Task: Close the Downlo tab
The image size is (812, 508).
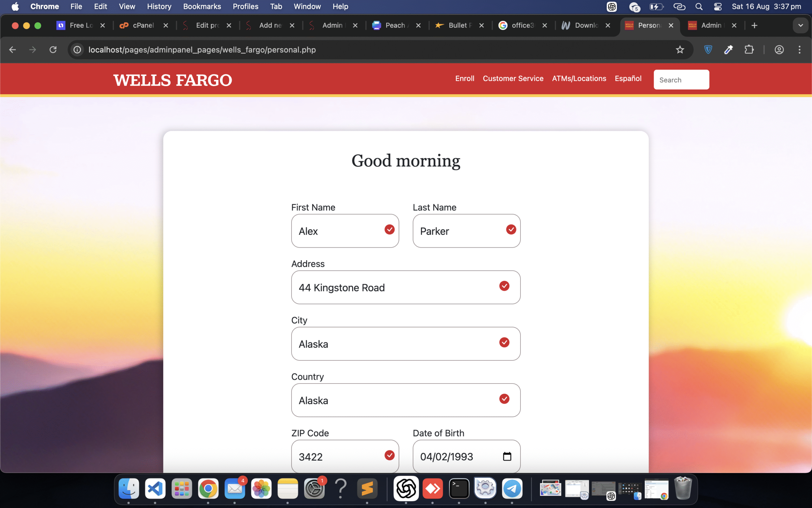Action: point(608,25)
